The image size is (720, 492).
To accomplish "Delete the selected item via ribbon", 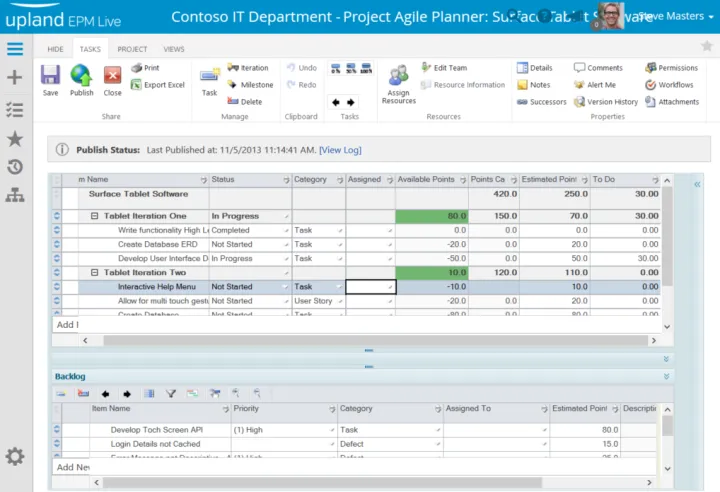I will point(245,102).
